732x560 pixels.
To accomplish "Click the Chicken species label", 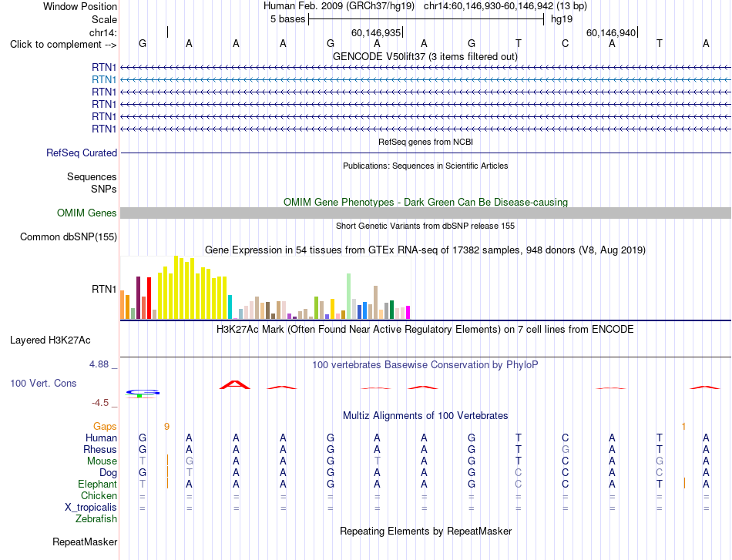I will pos(99,495).
